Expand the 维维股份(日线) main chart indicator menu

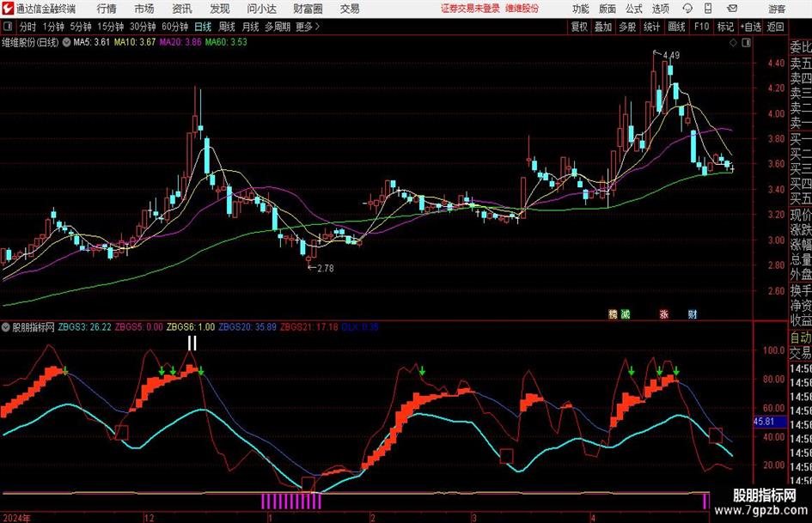click(66, 42)
